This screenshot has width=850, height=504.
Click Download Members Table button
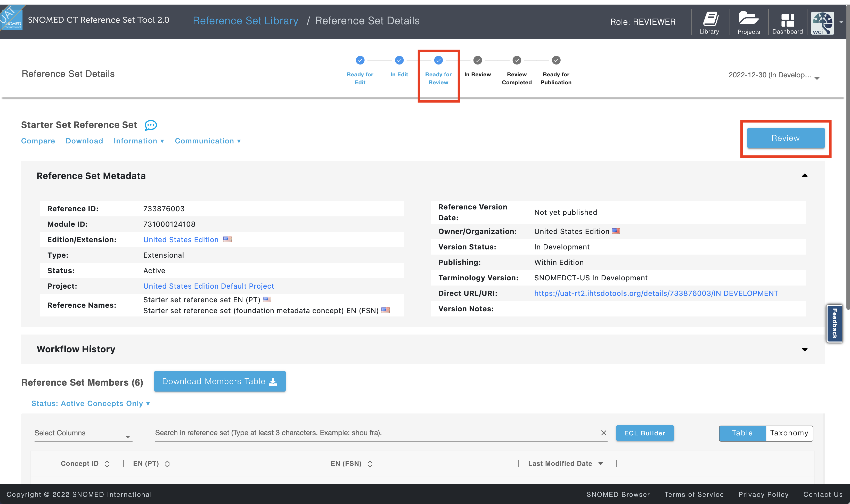click(x=220, y=381)
